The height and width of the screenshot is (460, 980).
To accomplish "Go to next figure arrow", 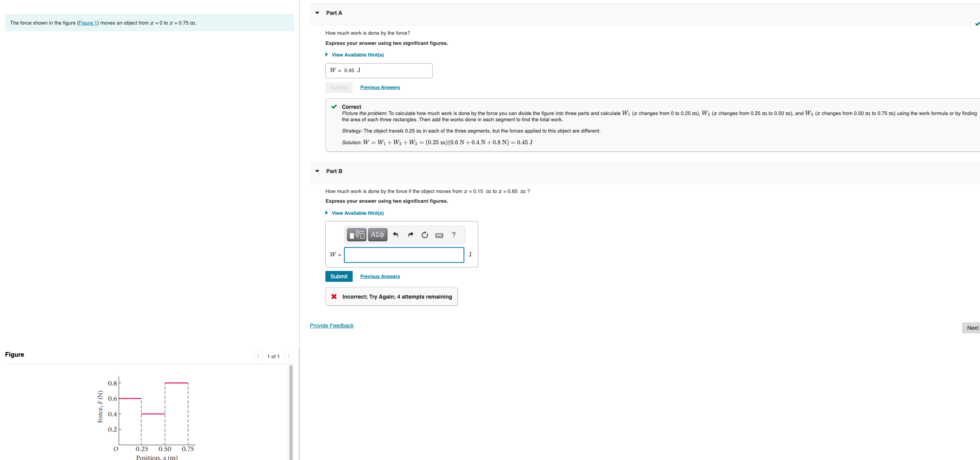I will (289, 356).
